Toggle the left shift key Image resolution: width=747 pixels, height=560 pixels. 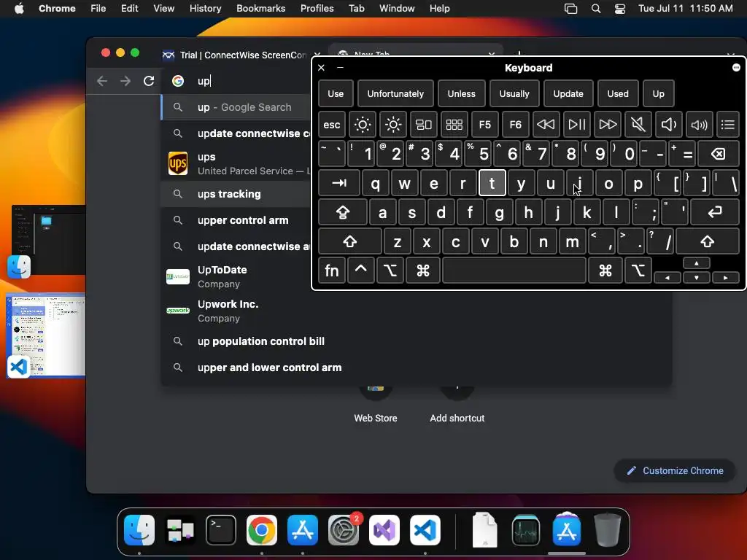(x=350, y=241)
